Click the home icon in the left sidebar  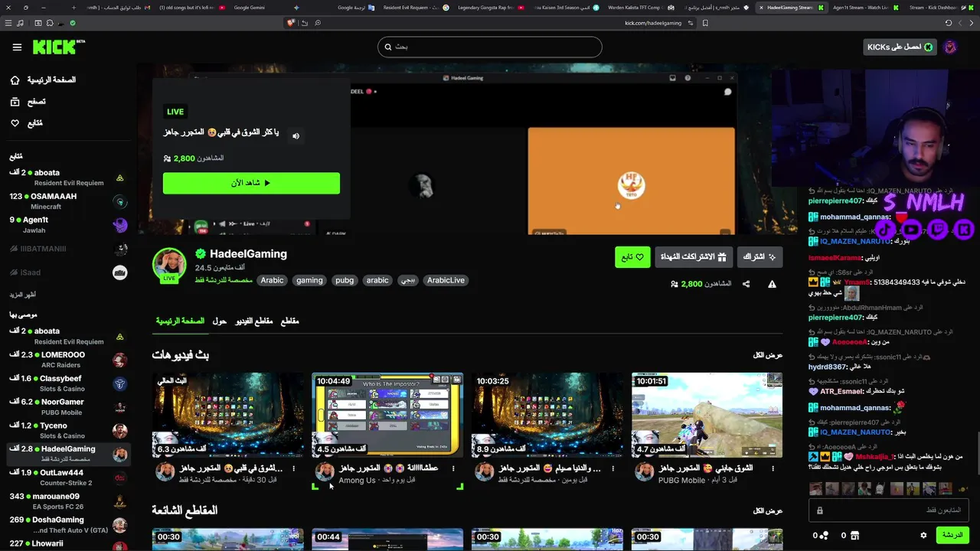(15, 80)
